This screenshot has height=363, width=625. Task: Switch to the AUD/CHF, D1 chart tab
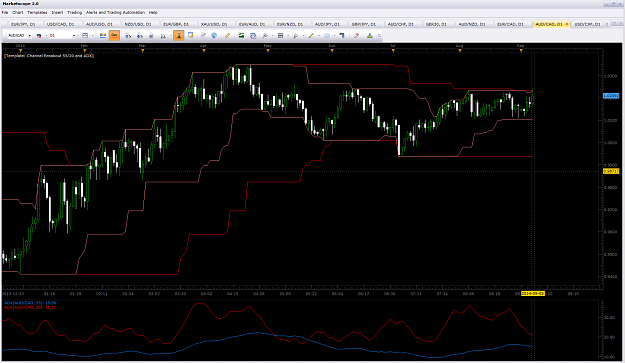(x=401, y=24)
